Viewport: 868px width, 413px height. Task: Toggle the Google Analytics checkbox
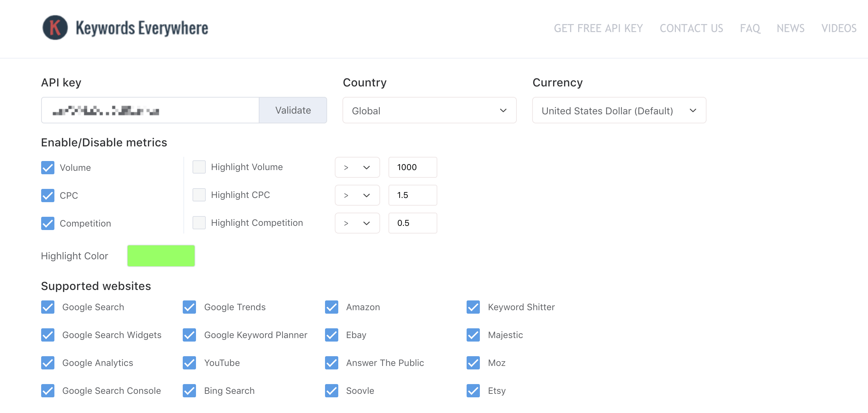(x=48, y=363)
